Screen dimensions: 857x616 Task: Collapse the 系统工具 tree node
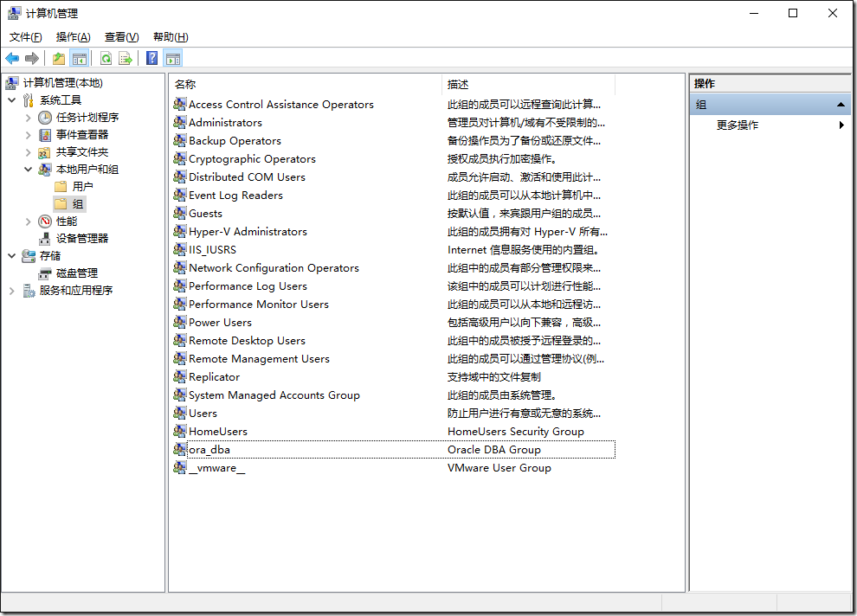click(12, 100)
